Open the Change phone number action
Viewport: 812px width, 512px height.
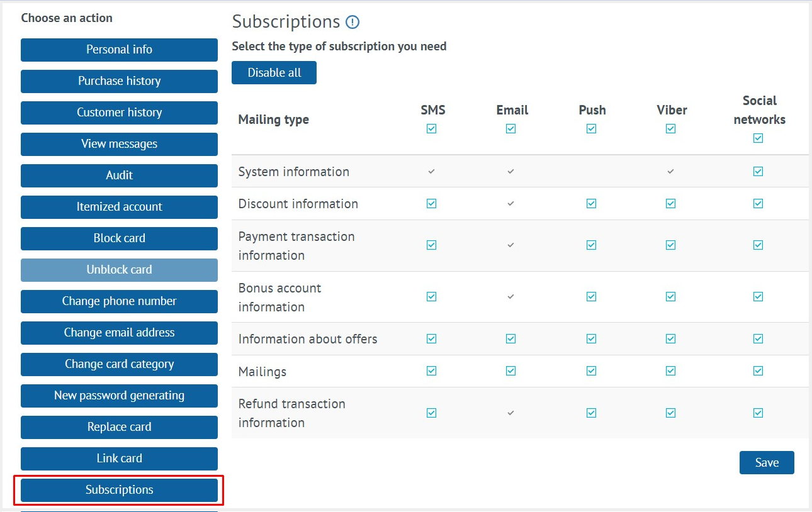tap(119, 301)
